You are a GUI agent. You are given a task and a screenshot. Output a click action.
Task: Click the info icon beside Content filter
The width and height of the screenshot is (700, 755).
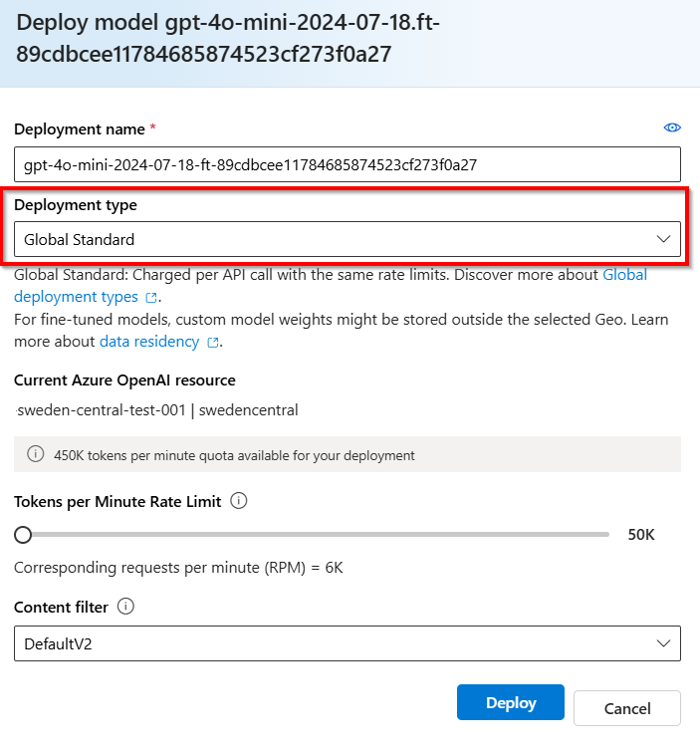click(x=125, y=607)
